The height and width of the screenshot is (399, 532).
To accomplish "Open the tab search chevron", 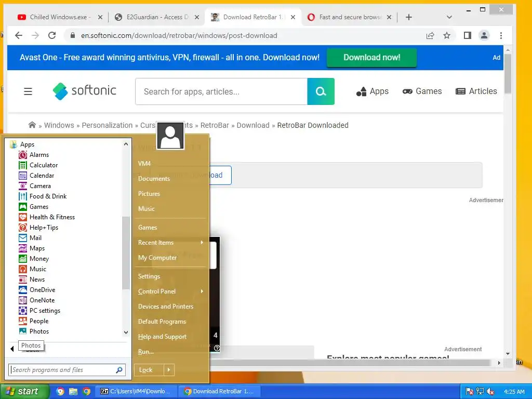I will (x=449, y=17).
